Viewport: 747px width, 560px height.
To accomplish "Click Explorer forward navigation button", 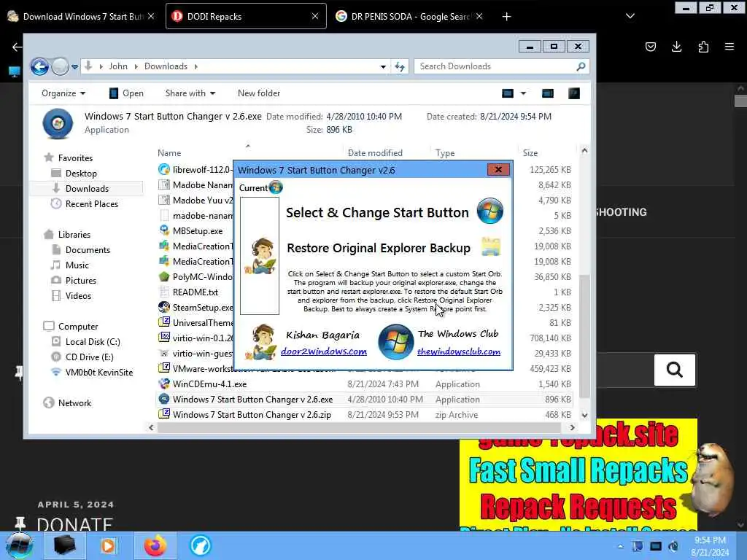I will (x=60, y=66).
